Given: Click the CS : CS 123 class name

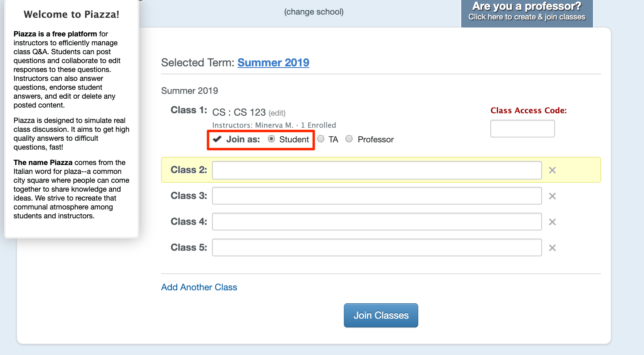Looking at the screenshot, I should [239, 112].
